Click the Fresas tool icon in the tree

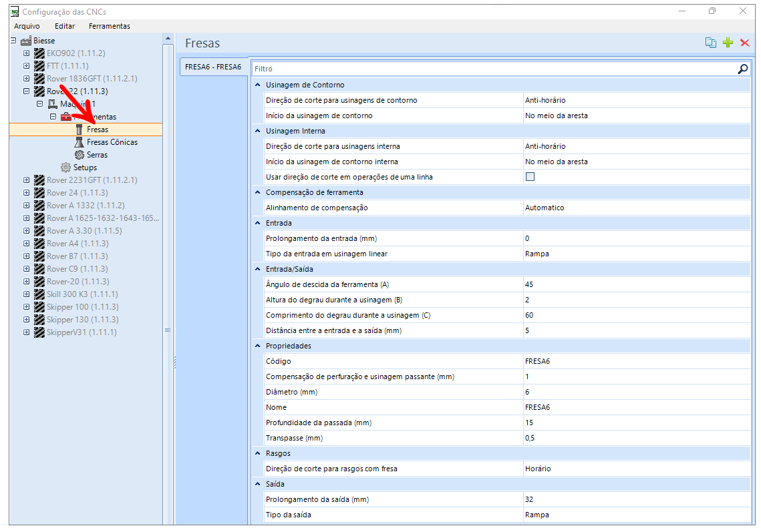[79, 129]
